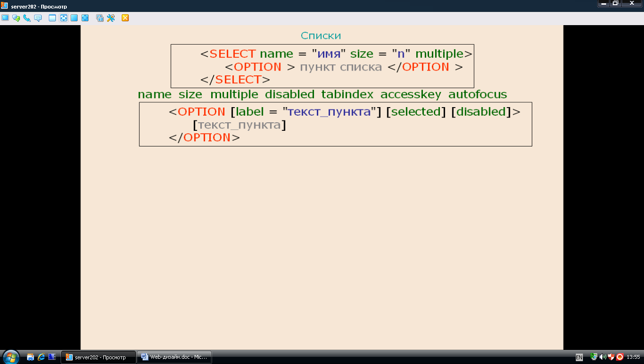Viewport: 644px width, 364px height.
Task: Click the first toolbar icon, the blue screen
Action: coord(5,18)
